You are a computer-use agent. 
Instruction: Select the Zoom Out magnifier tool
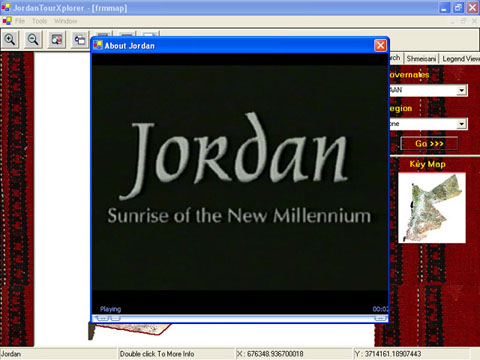pyautogui.click(x=33, y=40)
